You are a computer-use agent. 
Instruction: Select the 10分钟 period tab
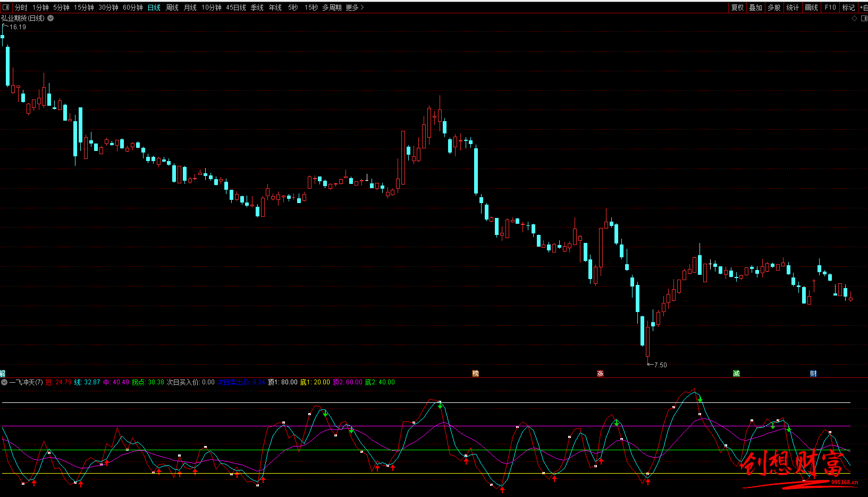[212, 7]
